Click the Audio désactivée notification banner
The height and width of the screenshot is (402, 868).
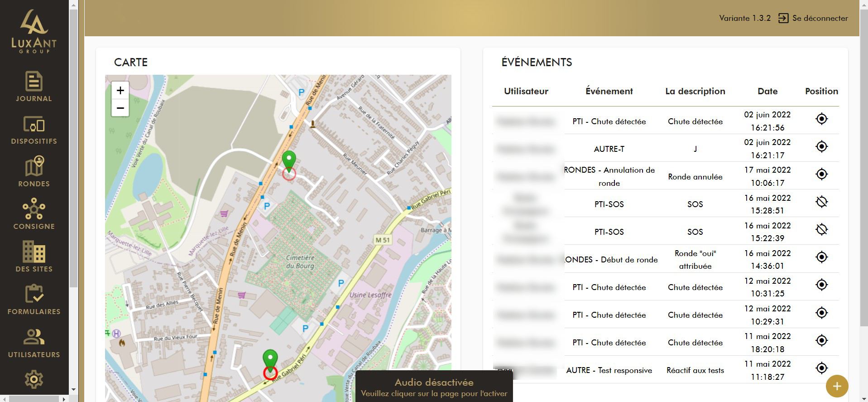434,387
